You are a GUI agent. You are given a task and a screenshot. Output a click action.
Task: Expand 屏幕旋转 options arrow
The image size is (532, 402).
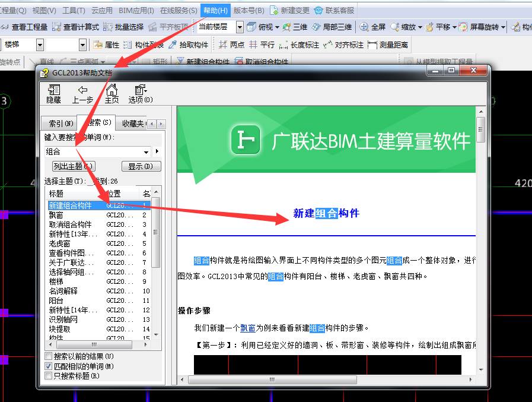coord(503,27)
